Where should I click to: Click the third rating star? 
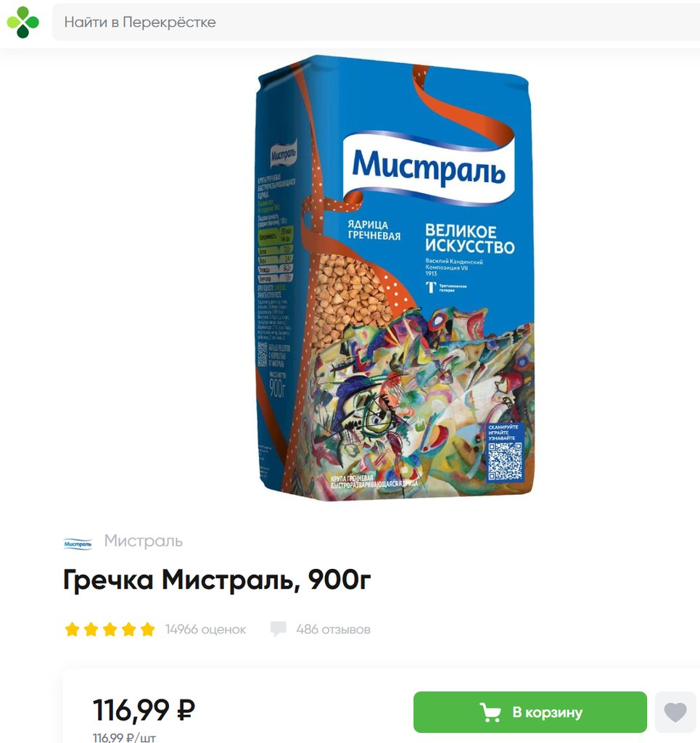click(110, 629)
